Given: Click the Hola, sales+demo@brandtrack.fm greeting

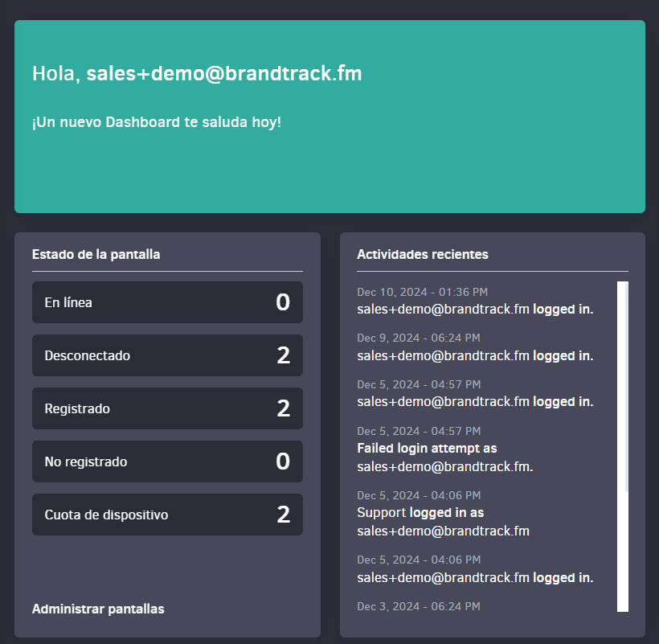Looking at the screenshot, I should coord(197,73).
